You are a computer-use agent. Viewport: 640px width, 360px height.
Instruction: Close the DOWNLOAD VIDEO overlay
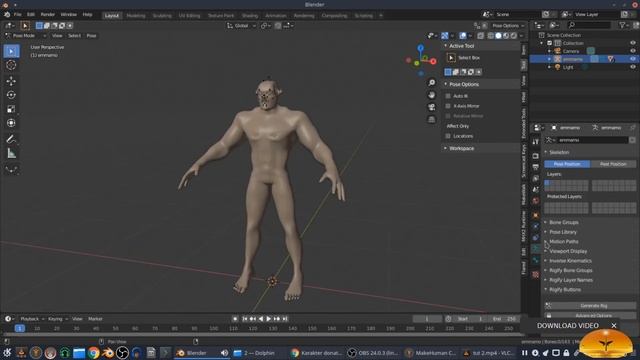[614, 326]
